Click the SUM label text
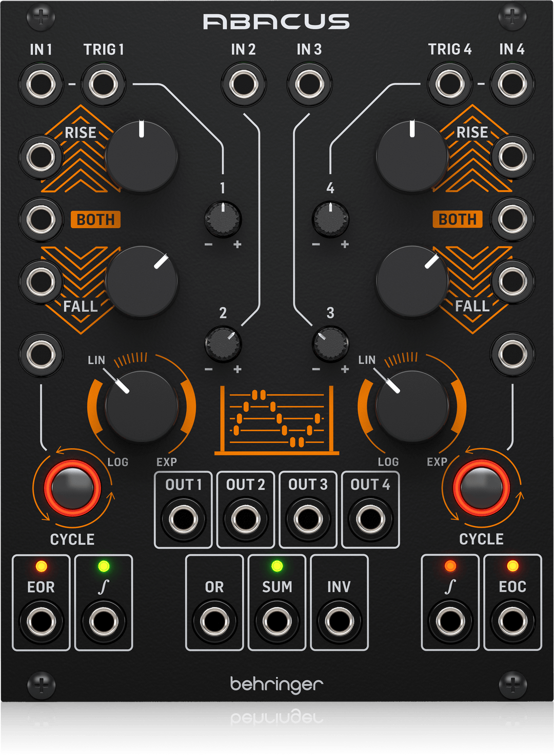This screenshot has height=756, width=554. pos(277,587)
